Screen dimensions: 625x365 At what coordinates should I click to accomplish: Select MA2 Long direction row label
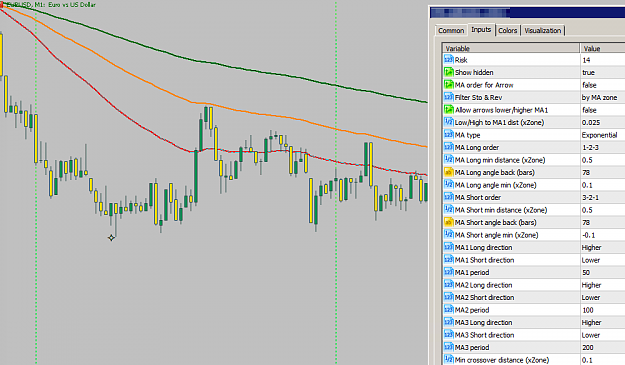coord(483,285)
